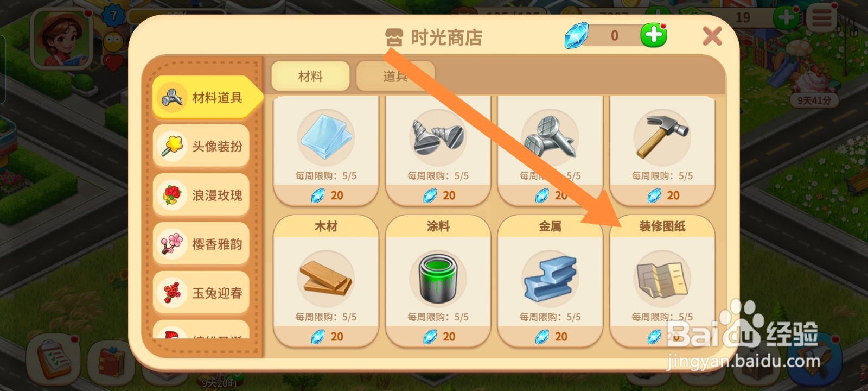
Task: Buy wood for 20 diamonds
Action: pyautogui.click(x=325, y=337)
